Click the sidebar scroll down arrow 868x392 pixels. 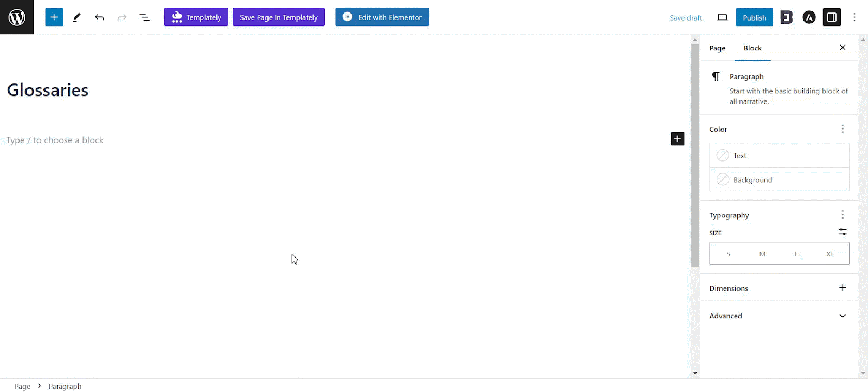point(863,373)
